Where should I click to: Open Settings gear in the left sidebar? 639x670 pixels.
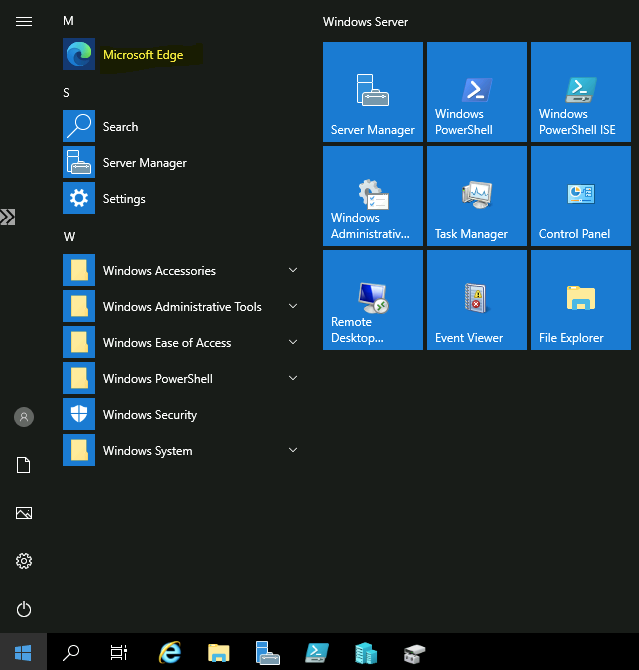[24, 561]
